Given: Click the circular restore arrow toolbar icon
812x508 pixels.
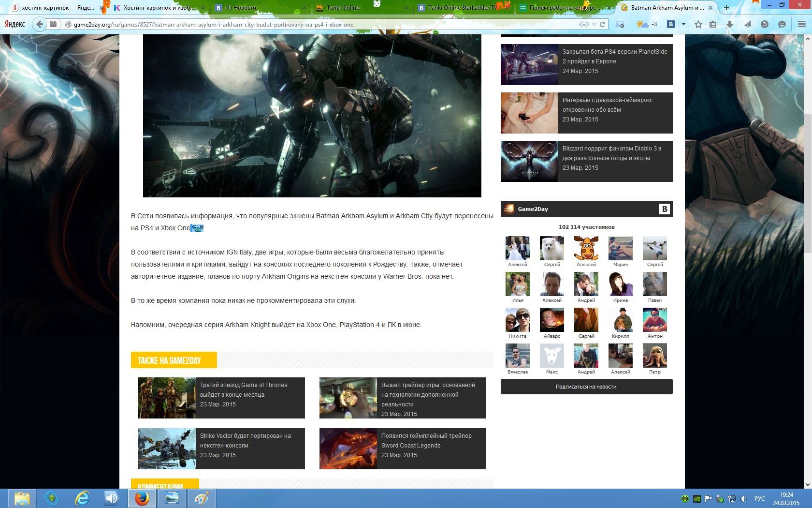Looking at the screenshot, I should (x=765, y=24).
